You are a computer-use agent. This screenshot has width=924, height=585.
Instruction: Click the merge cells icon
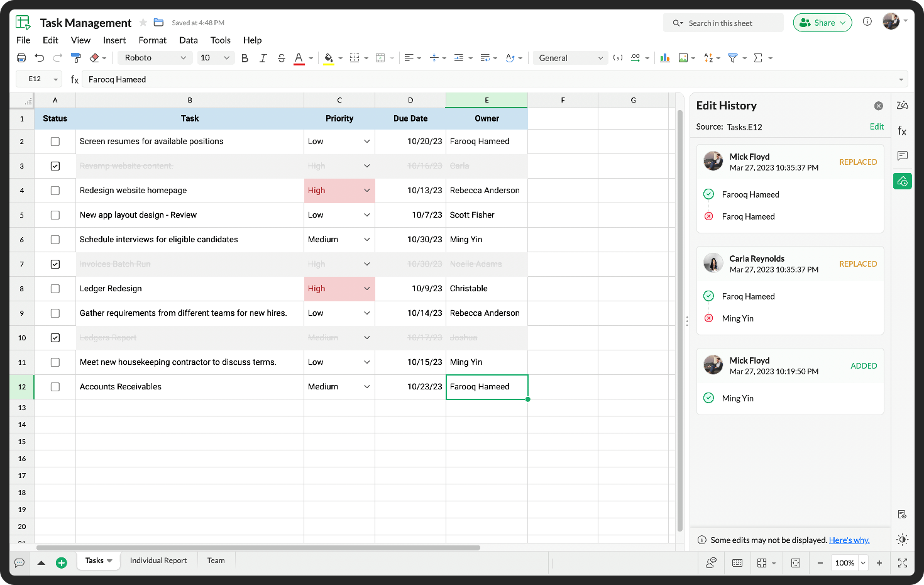tap(380, 58)
